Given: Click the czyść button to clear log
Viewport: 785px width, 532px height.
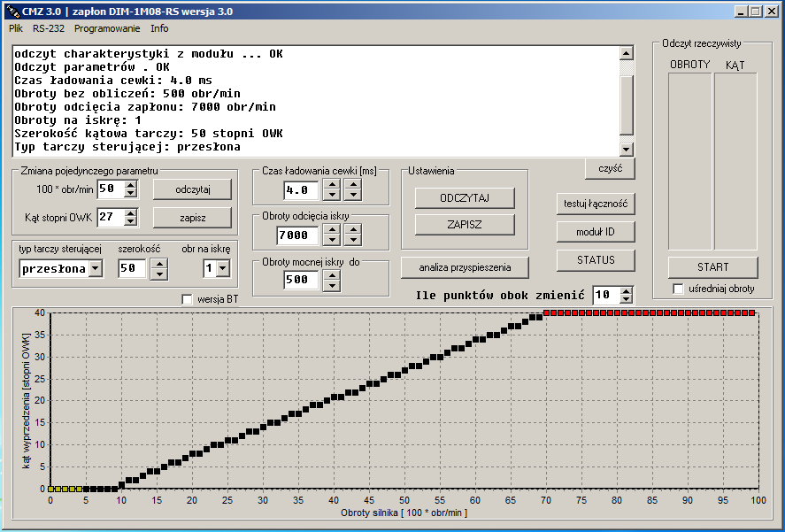Looking at the screenshot, I should [x=610, y=168].
